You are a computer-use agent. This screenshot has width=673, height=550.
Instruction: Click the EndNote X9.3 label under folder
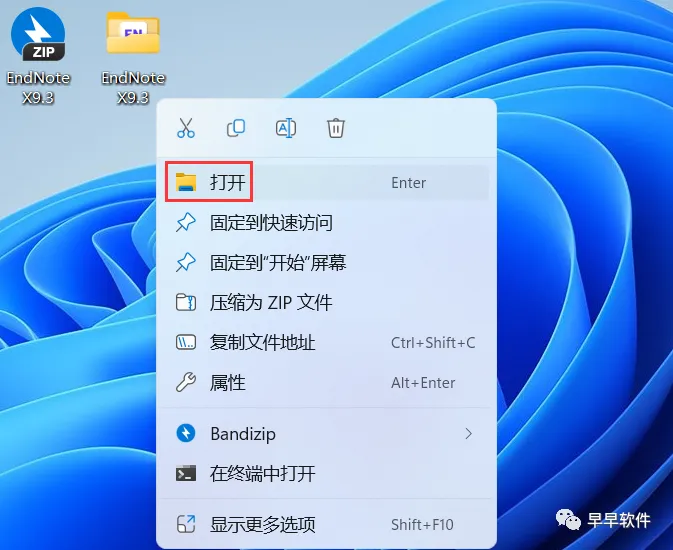(x=133, y=88)
